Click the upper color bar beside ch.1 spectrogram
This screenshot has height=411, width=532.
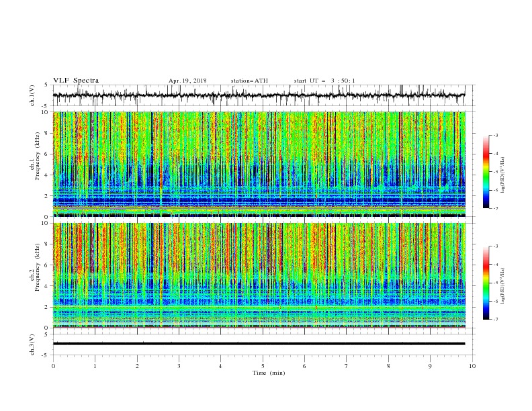(x=486, y=172)
